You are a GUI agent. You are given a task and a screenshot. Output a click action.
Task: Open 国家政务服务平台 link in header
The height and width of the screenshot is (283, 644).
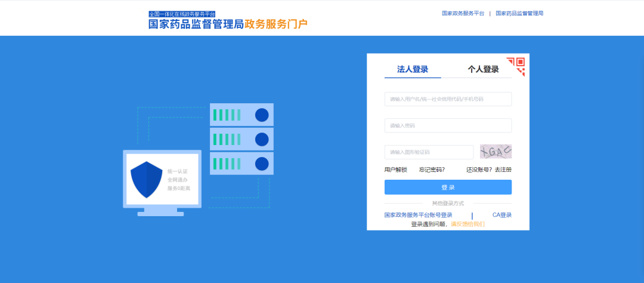click(x=463, y=13)
